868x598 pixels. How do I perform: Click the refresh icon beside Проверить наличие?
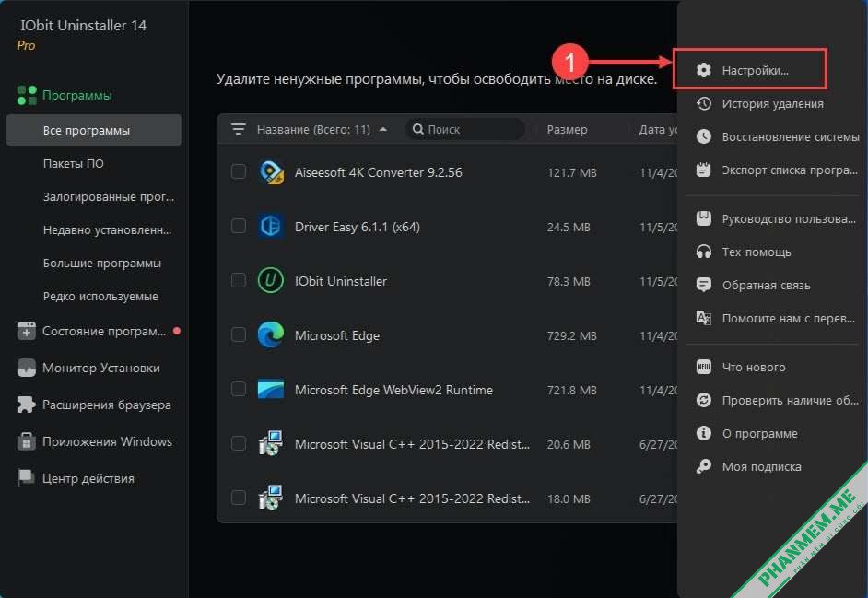coord(704,400)
